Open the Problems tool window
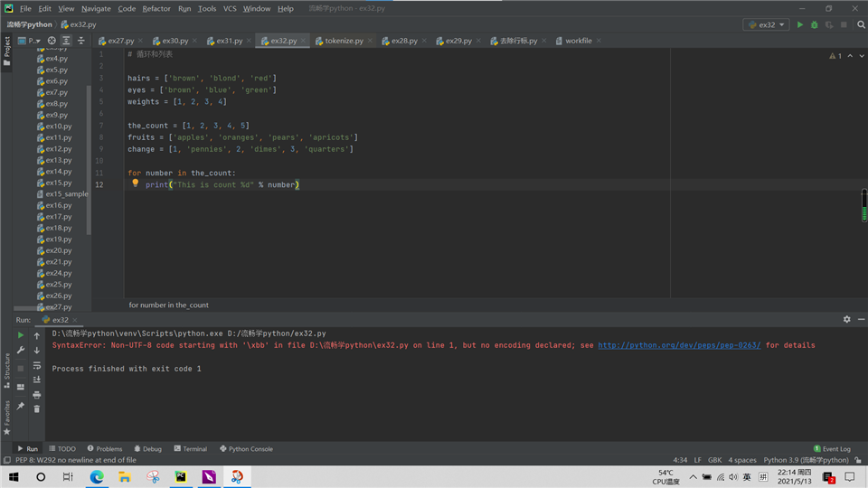 (x=105, y=449)
